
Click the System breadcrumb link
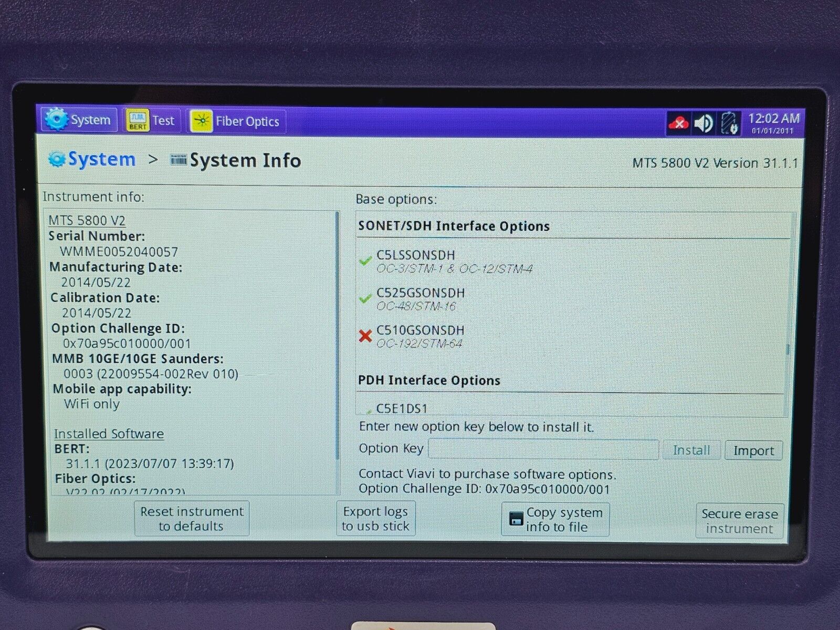point(101,159)
